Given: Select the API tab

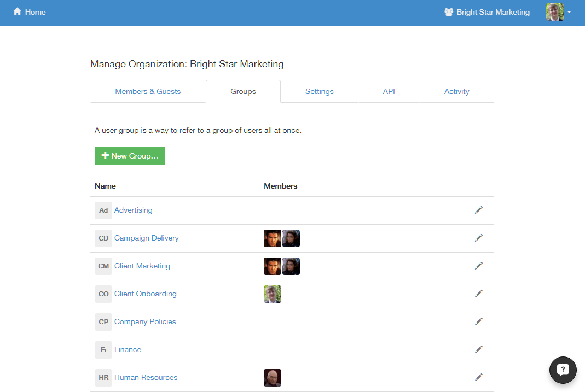Looking at the screenshot, I should click(x=389, y=91).
